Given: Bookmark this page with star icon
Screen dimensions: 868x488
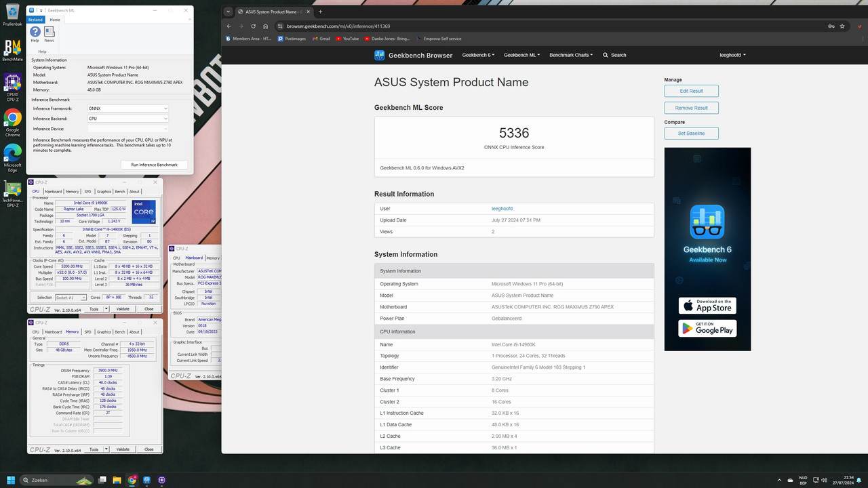Looking at the screenshot, I should tap(842, 26).
